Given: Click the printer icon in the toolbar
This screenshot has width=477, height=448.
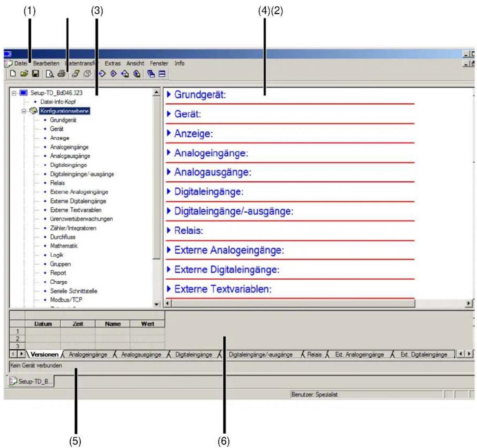Looking at the screenshot, I should click(x=61, y=74).
